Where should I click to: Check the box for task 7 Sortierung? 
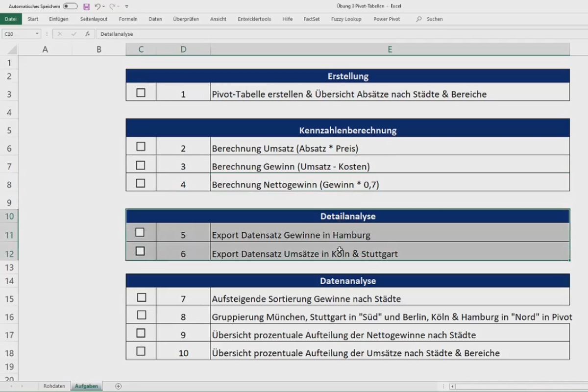pos(142,297)
